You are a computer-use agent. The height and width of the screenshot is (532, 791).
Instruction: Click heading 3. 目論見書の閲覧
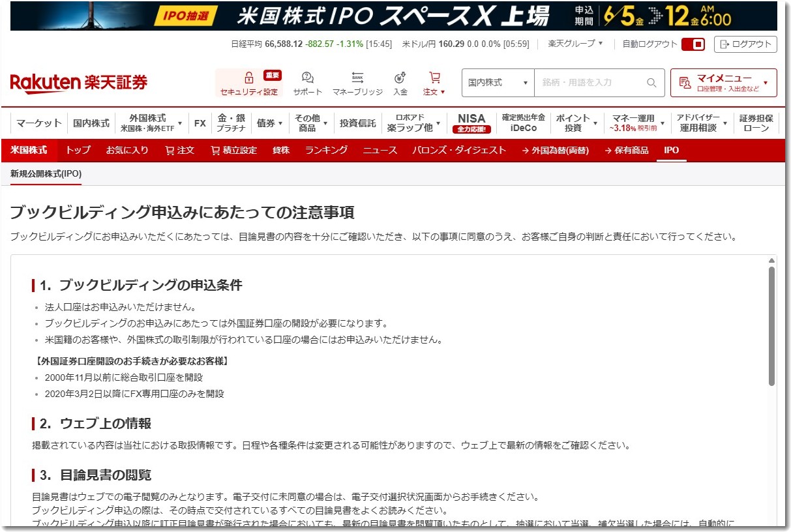(x=95, y=475)
